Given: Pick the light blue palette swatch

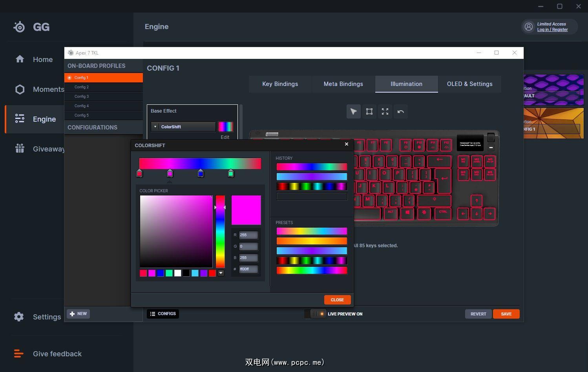Looking at the screenshot, I should coord(195,273).
